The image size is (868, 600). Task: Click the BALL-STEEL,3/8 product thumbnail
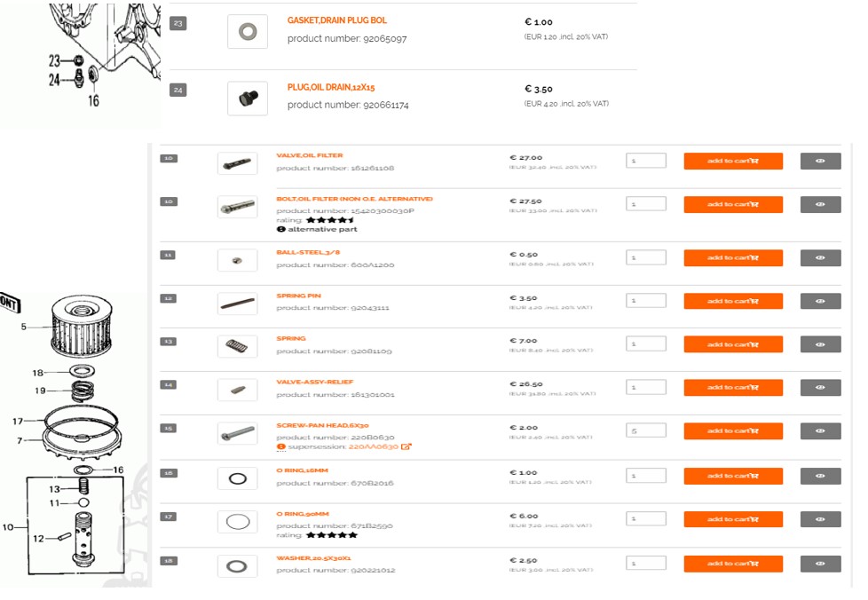pos(237,259)
